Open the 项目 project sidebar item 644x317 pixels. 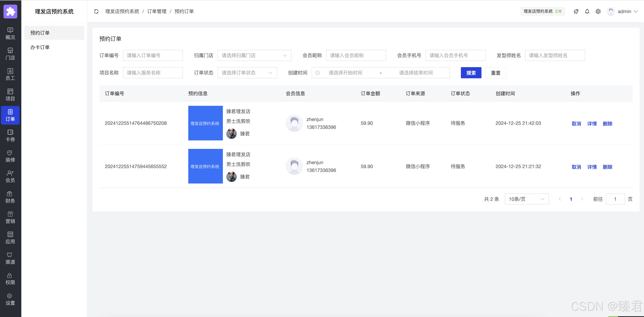click(x=10, y=95)
